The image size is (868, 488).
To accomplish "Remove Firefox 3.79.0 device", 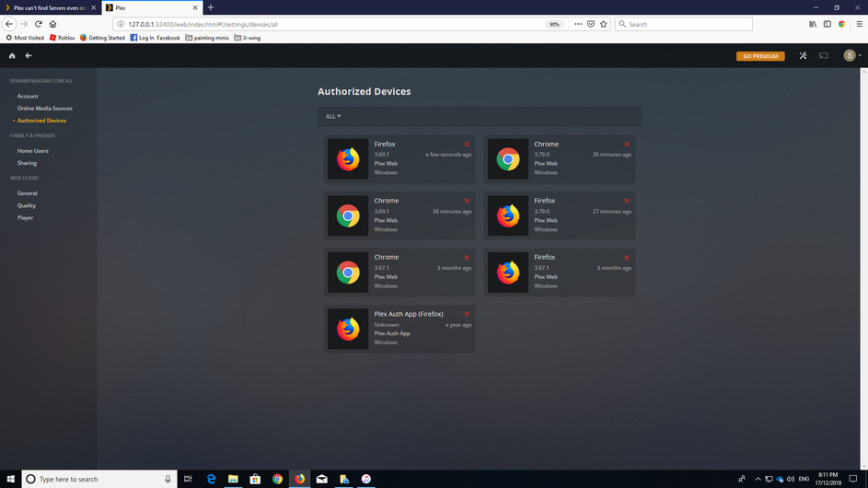I will pyautogui.click(x=627, y=201).
